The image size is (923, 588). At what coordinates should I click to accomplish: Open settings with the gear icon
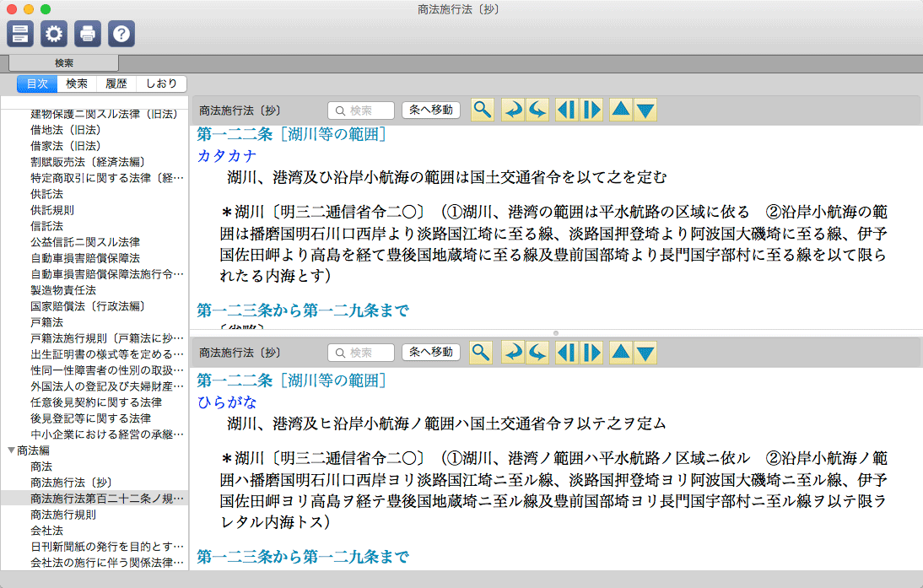click(x=54, y=34)
